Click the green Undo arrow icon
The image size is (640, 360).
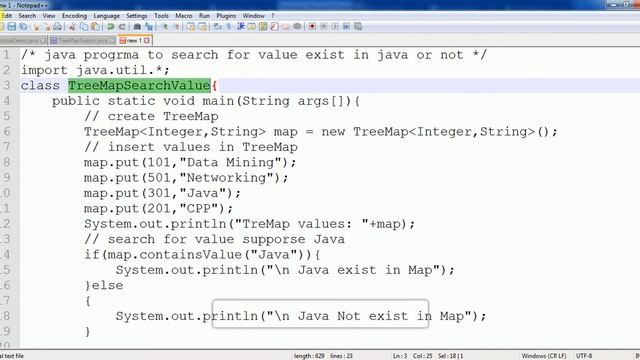coord(110,27)
